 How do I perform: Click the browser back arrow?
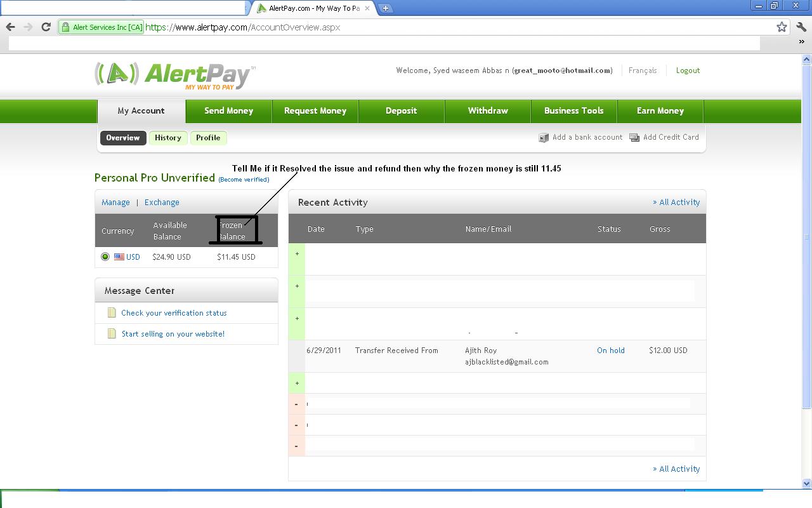[10, 27]
